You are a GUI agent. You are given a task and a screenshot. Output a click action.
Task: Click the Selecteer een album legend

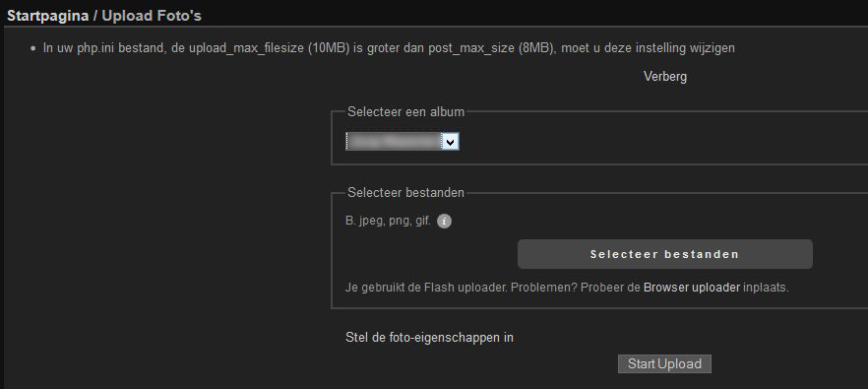click(405, 111)
